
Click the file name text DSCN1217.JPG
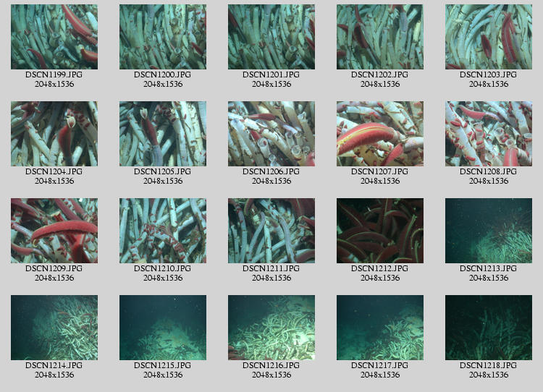point(380,365)
